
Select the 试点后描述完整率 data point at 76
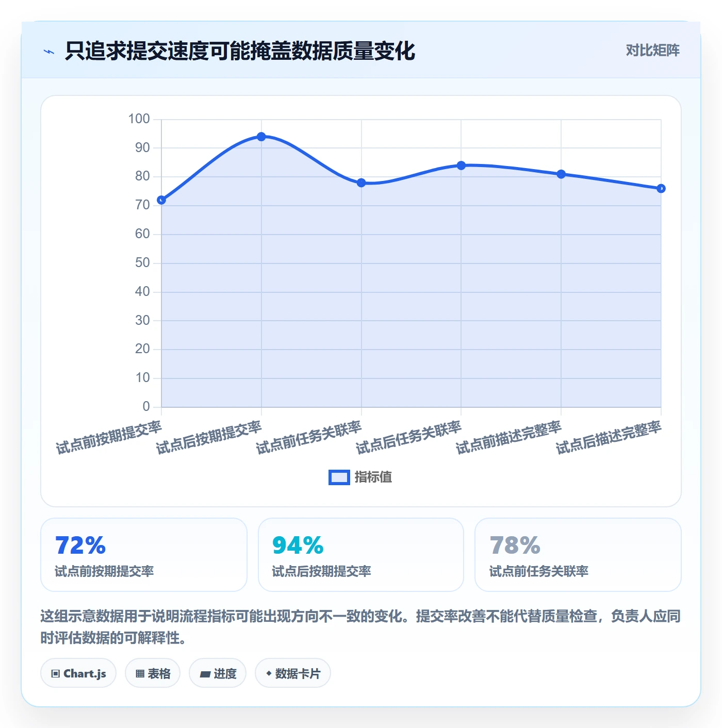tap(661, 189)
